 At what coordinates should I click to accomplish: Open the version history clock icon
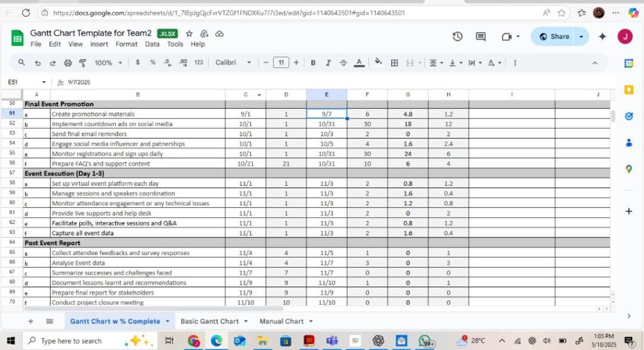(x=458, y=37)
